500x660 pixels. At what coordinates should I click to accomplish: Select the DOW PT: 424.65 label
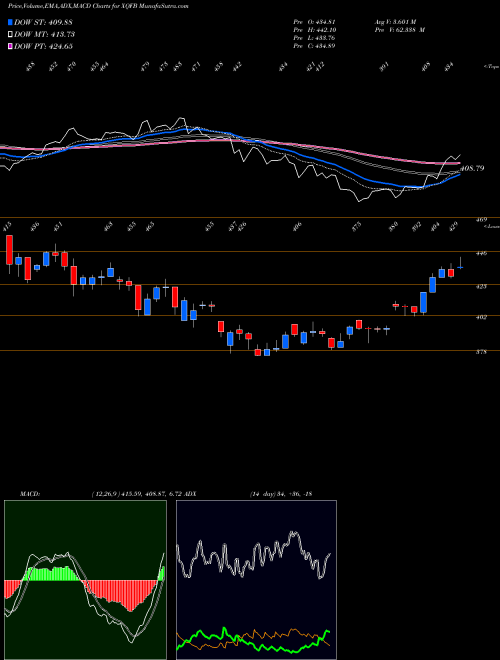(x=44, y=46)
